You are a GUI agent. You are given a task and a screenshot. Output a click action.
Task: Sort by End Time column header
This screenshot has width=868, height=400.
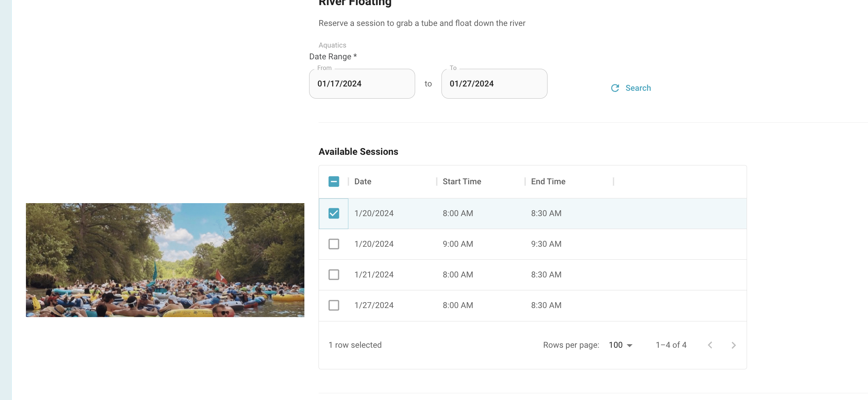pos(548,182)
